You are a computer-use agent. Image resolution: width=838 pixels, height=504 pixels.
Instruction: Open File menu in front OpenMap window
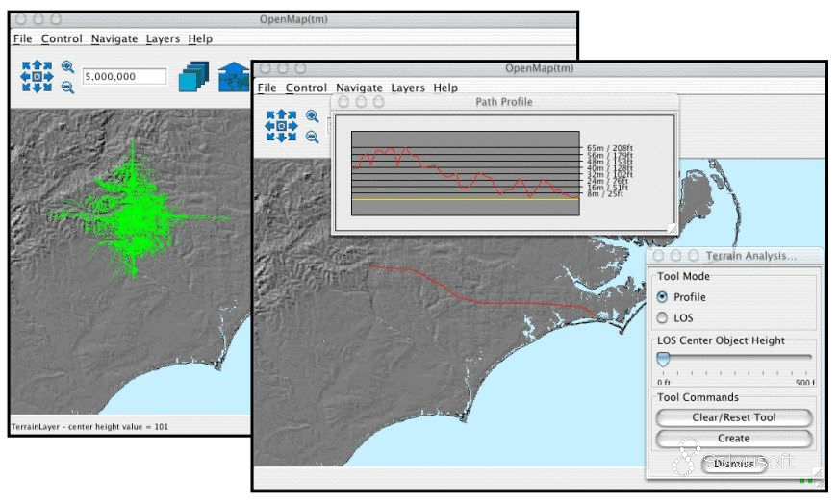(267, 88)
